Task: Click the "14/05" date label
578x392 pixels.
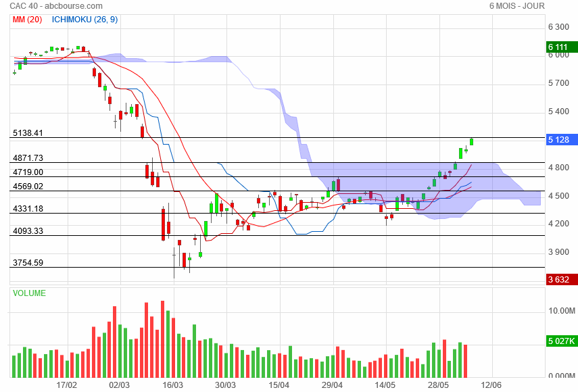Action: pos(385,385)
